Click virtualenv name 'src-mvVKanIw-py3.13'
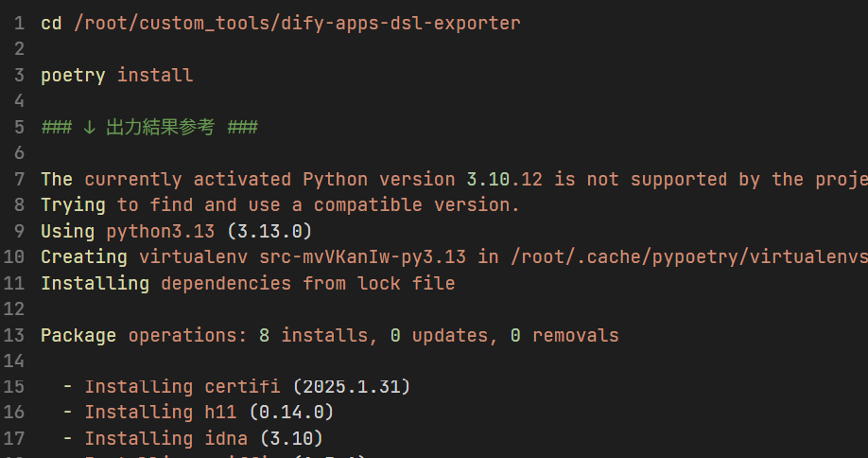This screenshot has height=458, width=868. 368,257
